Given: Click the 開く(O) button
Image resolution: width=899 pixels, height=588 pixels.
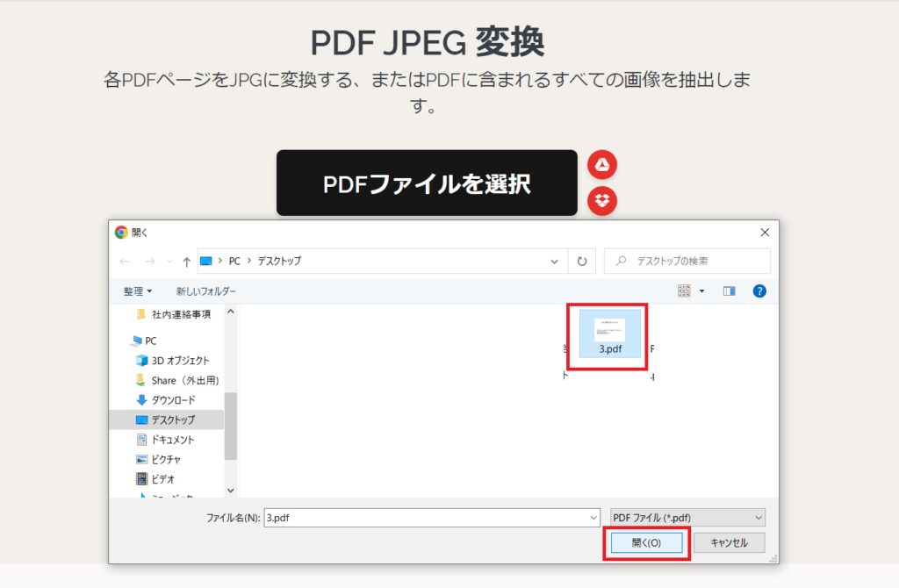Looking at the screenshot, I should point(646,542).
